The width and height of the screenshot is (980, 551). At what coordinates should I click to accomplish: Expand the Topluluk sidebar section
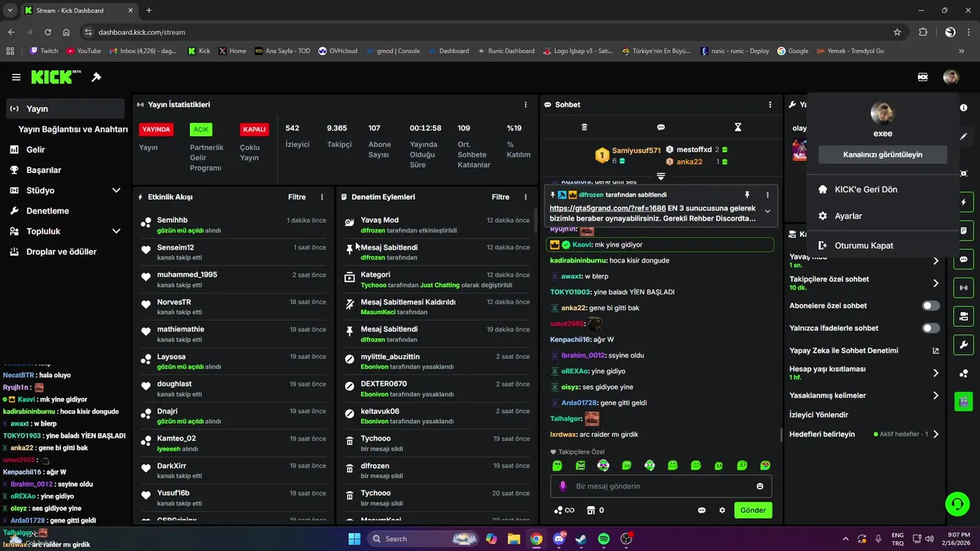coord(116,231)
